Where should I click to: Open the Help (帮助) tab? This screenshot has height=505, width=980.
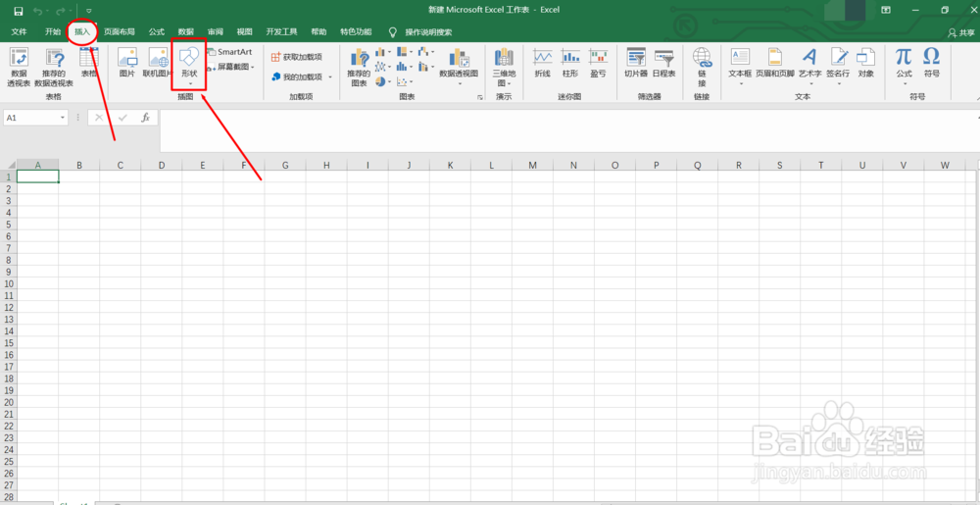[x=318, y=32]
